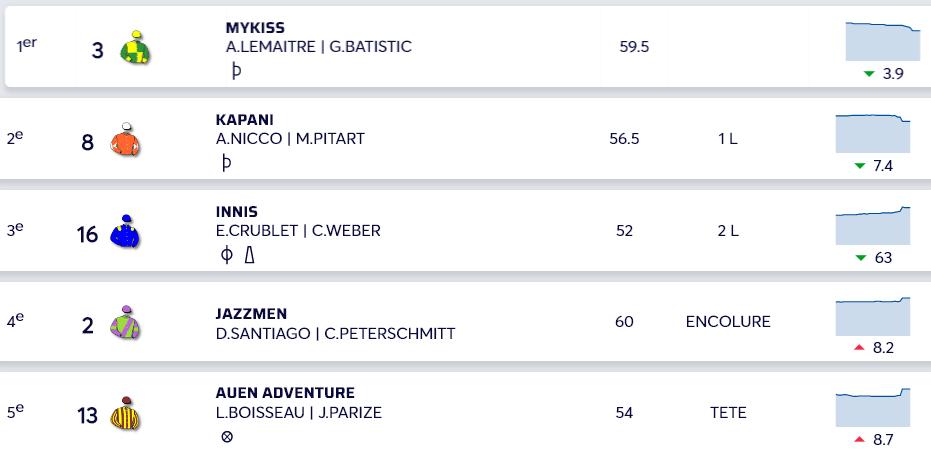931x452 pixels.
Task: Click equipment symbol under Mykiss
Action: [x=236, y=71]
